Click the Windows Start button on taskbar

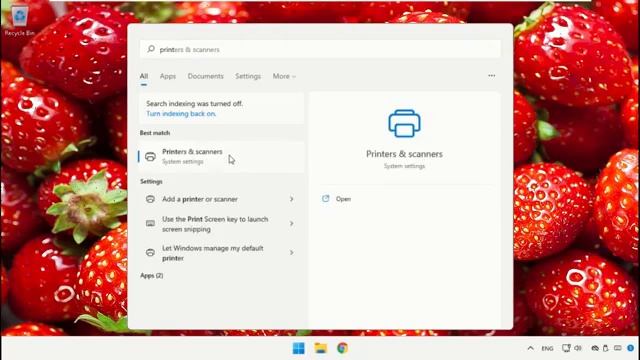click(x=298, y=348)
